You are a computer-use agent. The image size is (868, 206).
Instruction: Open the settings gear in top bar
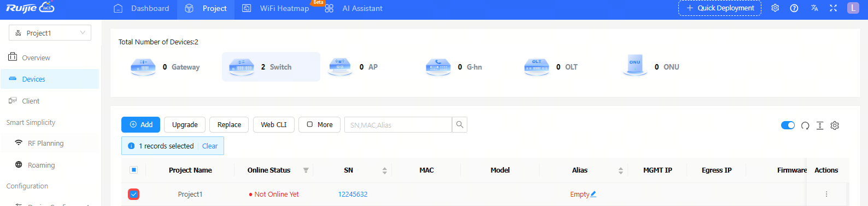[x=775, y=8]
